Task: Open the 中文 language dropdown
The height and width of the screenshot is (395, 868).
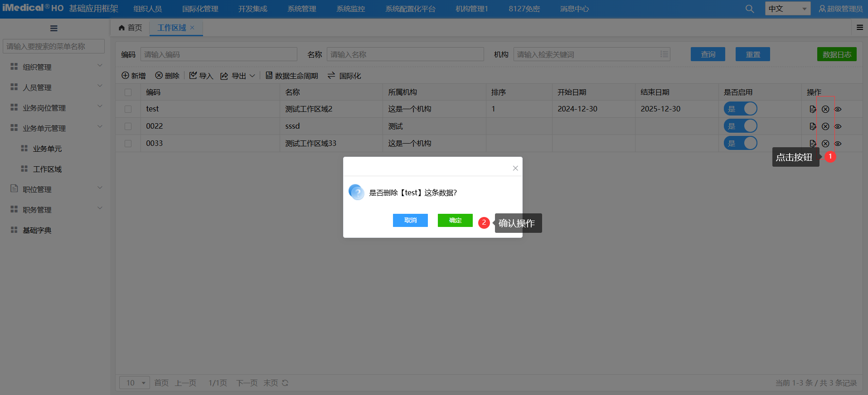Action: point(787,9)
